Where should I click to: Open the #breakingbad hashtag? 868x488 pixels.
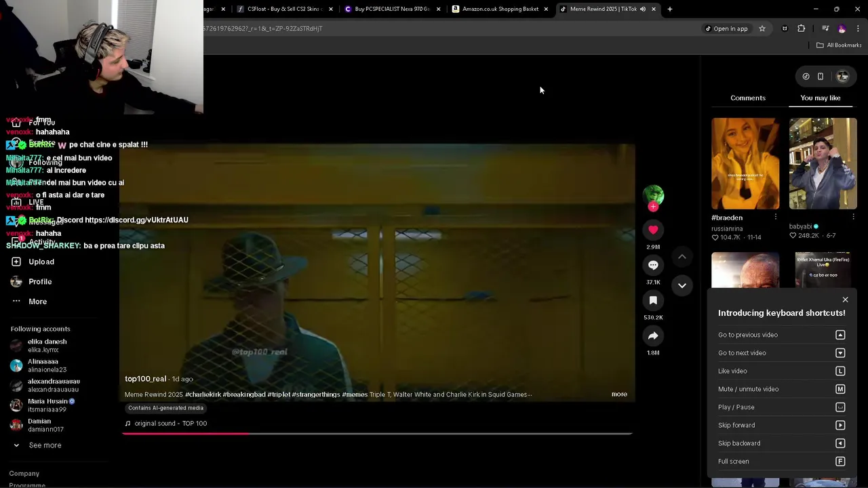pyautogui.click(x=243, y=394)
